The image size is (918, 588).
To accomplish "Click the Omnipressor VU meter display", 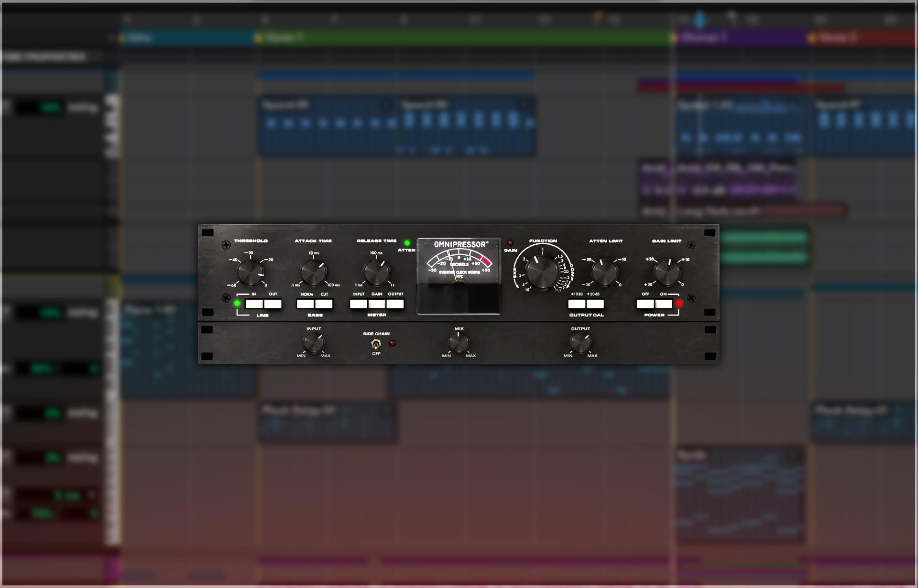I will (459, 276).
